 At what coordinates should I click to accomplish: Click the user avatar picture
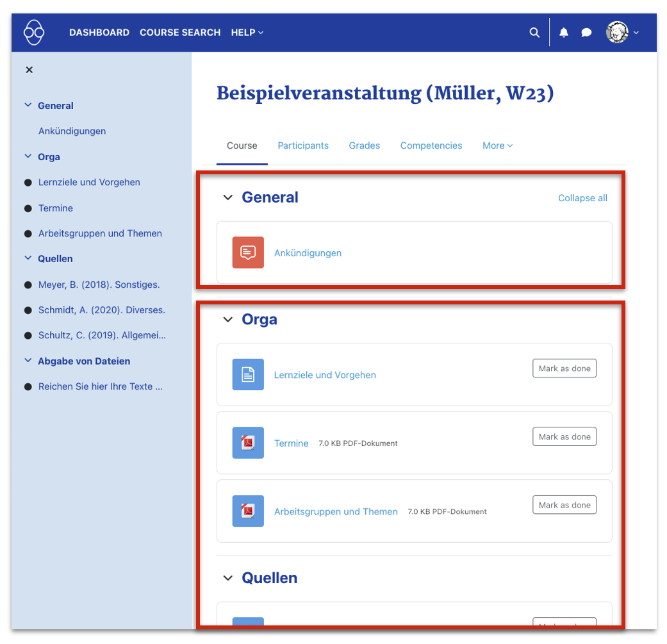[617, 33]
